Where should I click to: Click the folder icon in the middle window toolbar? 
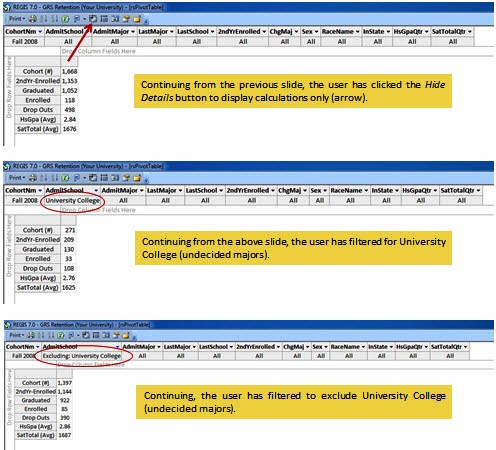pyautogui.click(x=137, y=178)
